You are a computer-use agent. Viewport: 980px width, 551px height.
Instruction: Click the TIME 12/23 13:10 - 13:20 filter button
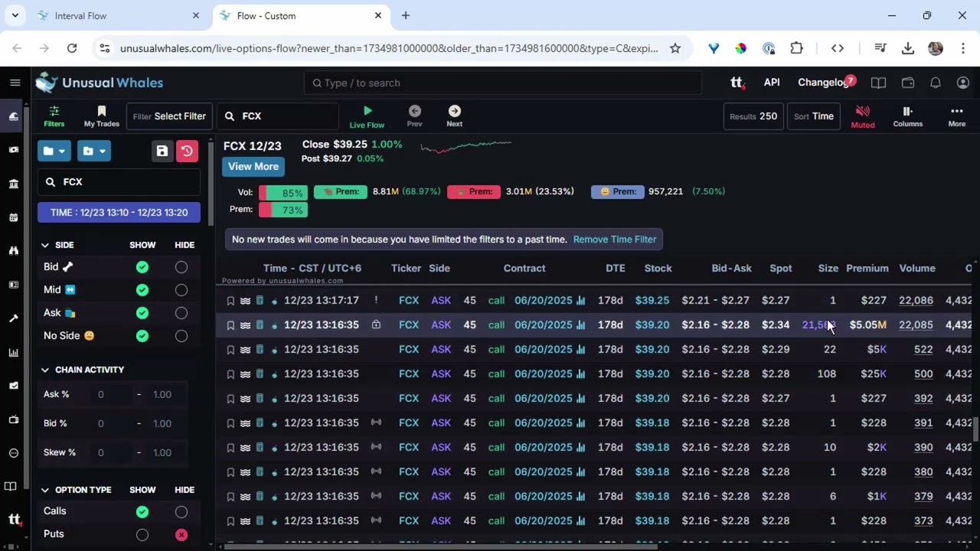[119, 213]
